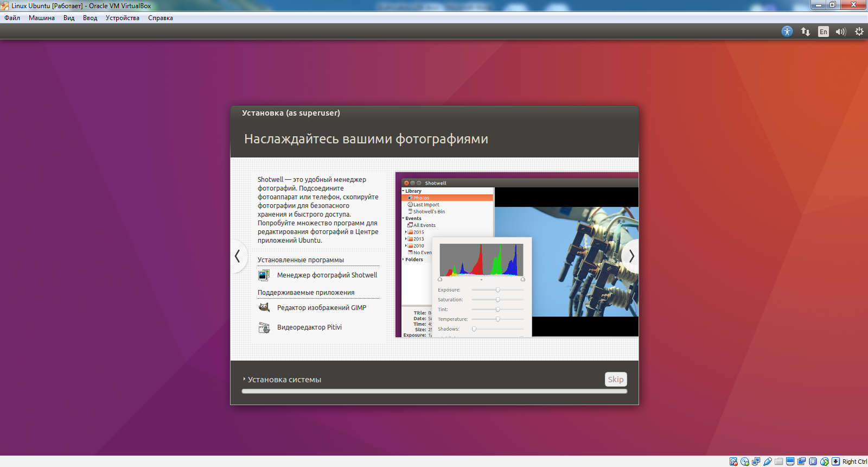Click the Pitivi video editor icon

pos(264,327)
